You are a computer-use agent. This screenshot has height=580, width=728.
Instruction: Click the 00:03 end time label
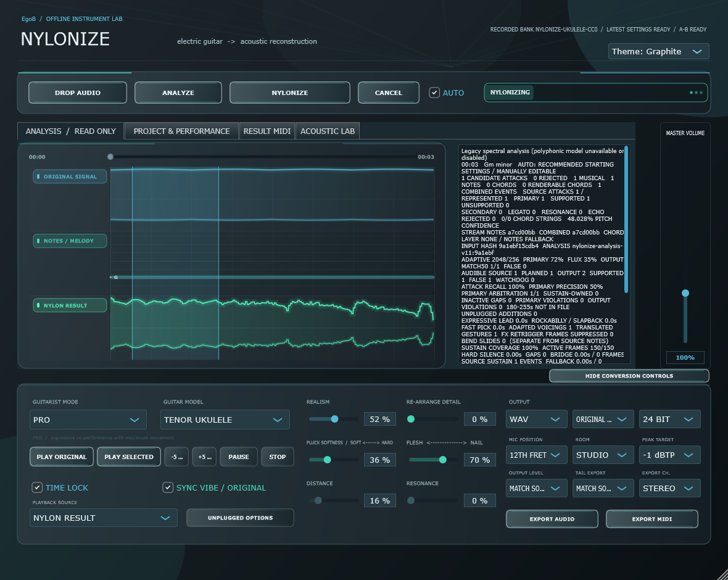coord(426,157)
